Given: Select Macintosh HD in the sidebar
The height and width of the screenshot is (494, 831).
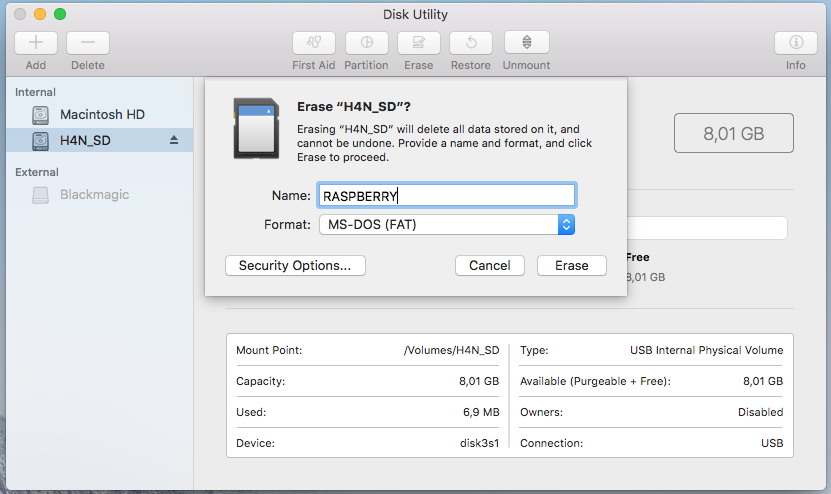Looking at the screenshot, I should click(x=100, y=114).
